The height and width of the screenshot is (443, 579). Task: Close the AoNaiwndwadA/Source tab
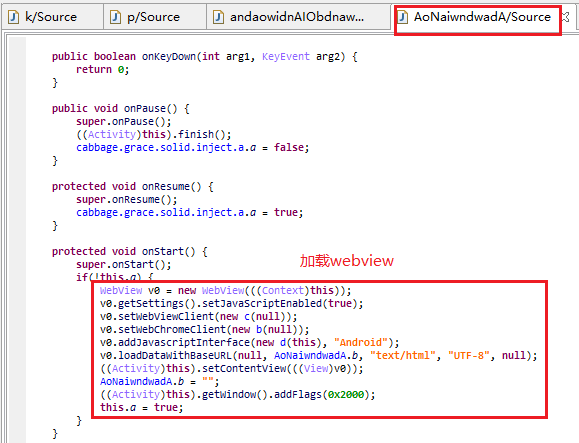(x=566, y=17)
